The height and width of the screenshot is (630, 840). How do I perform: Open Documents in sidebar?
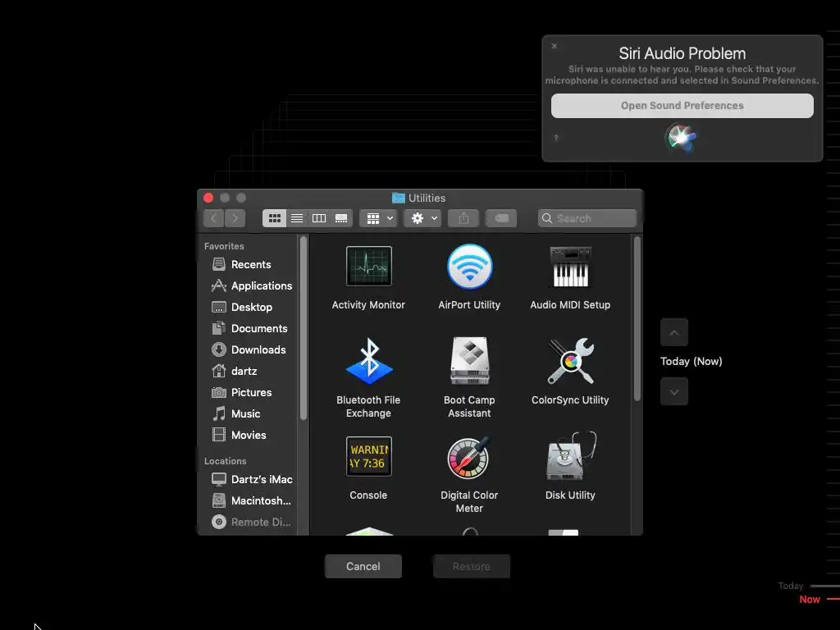point(249,328)
